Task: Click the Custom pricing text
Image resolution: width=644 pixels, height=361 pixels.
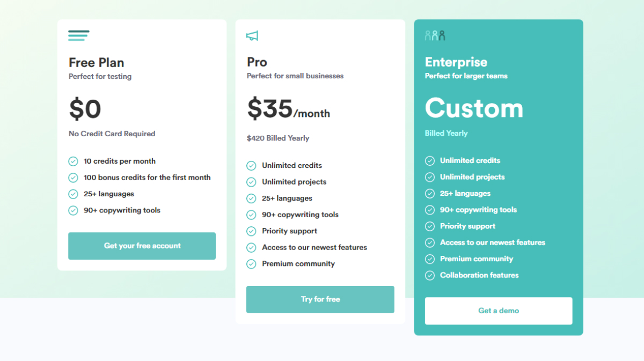Action: pos(474,108)
